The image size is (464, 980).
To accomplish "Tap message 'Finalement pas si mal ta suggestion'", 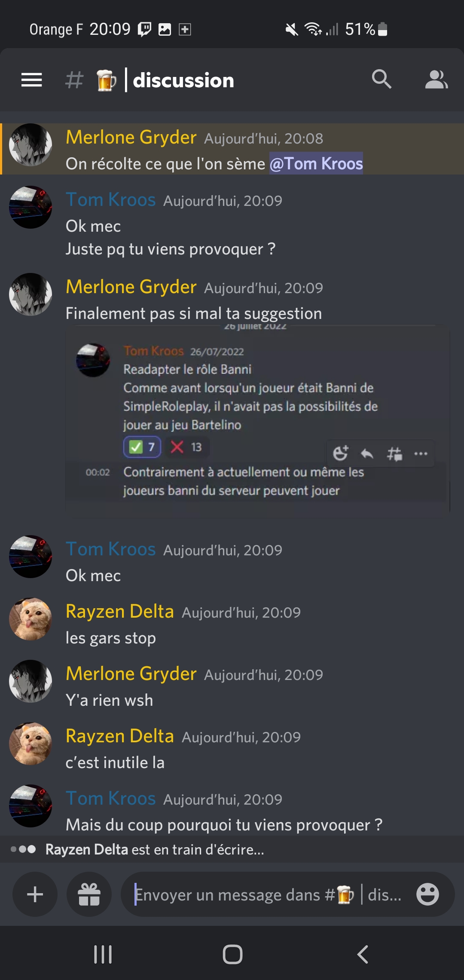I will click(x=194, y=313).
